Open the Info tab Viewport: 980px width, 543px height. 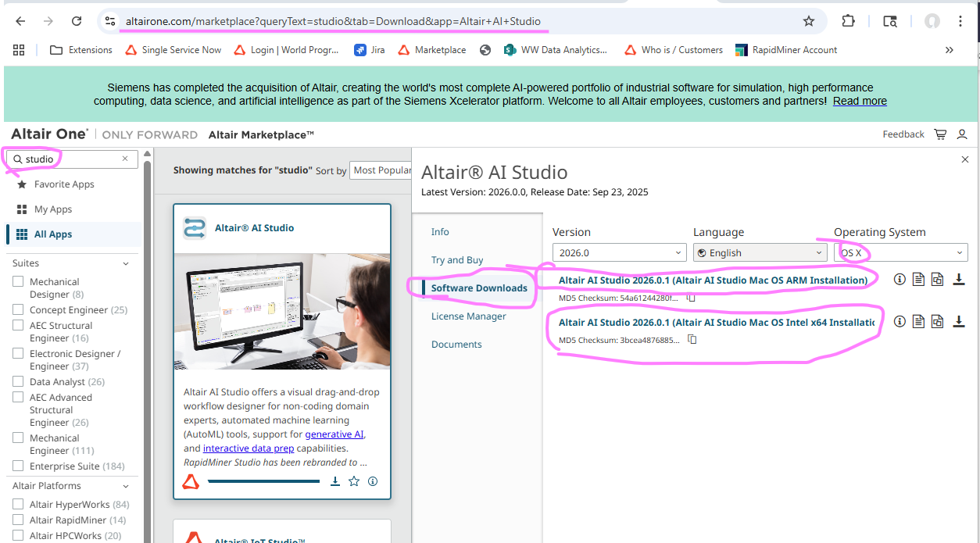click(x=440, y=232)
